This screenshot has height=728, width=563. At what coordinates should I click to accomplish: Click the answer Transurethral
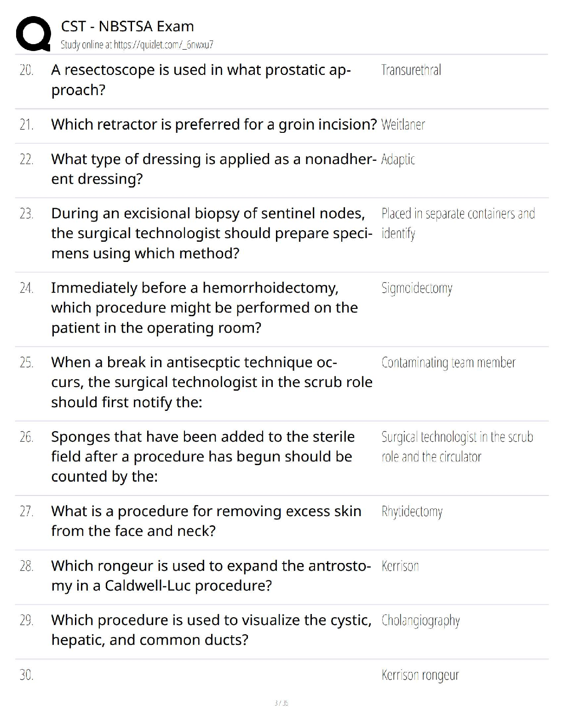411,70
